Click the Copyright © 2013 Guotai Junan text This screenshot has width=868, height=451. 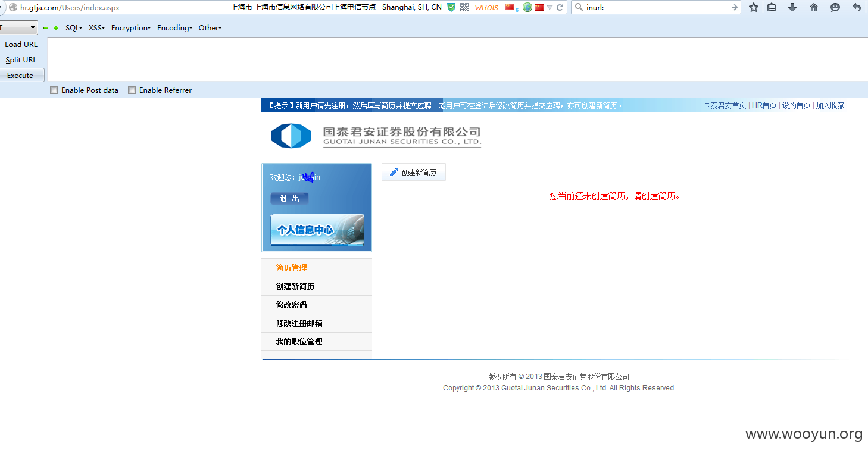(x=559, y=388)
